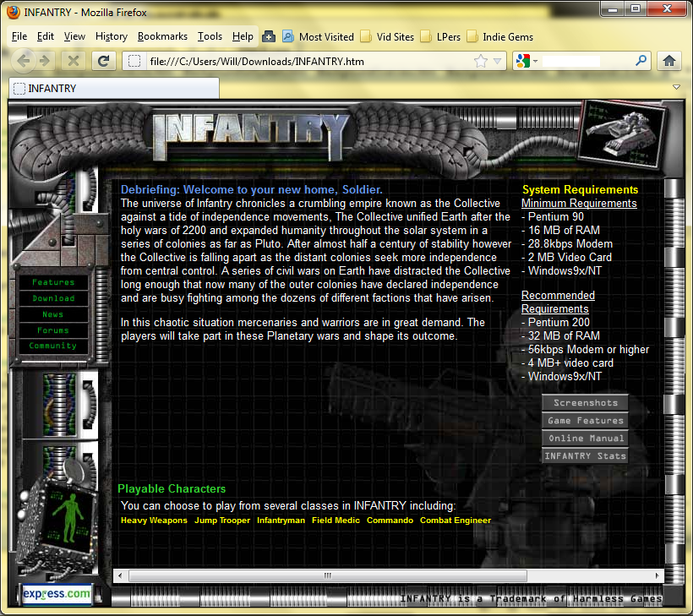The image size is (693, 616).
Task: Click the Download navigation link
Action: pyautogui.click(x=53, y=298)
